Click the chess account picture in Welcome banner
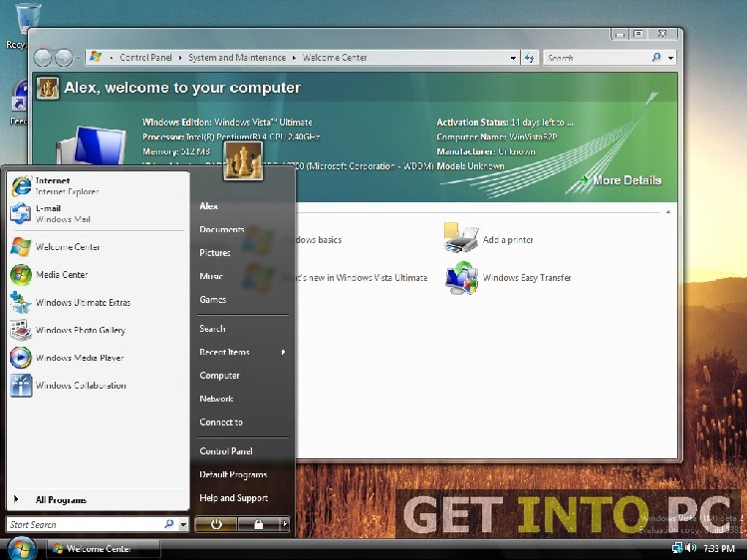 point(48,88)
